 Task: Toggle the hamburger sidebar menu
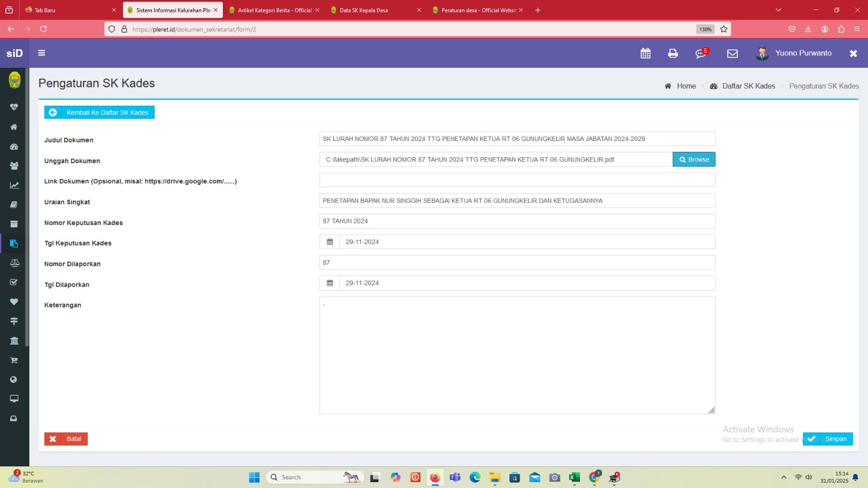[42, 53]
